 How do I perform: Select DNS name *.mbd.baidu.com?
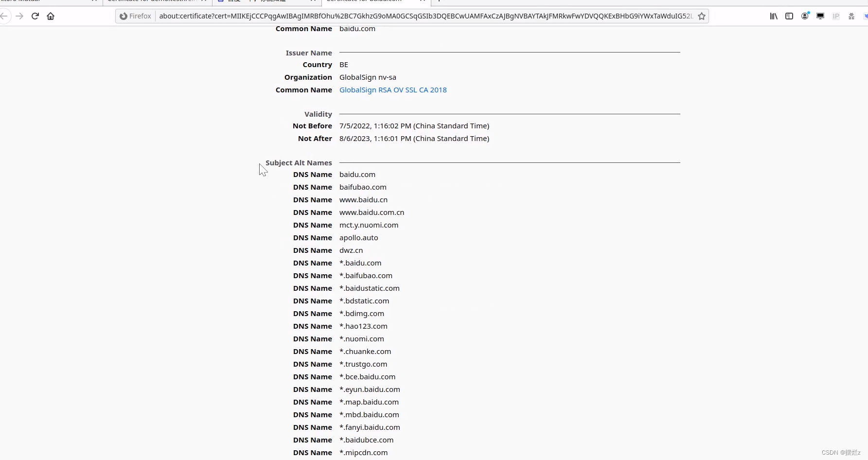(x=369, y=415)
